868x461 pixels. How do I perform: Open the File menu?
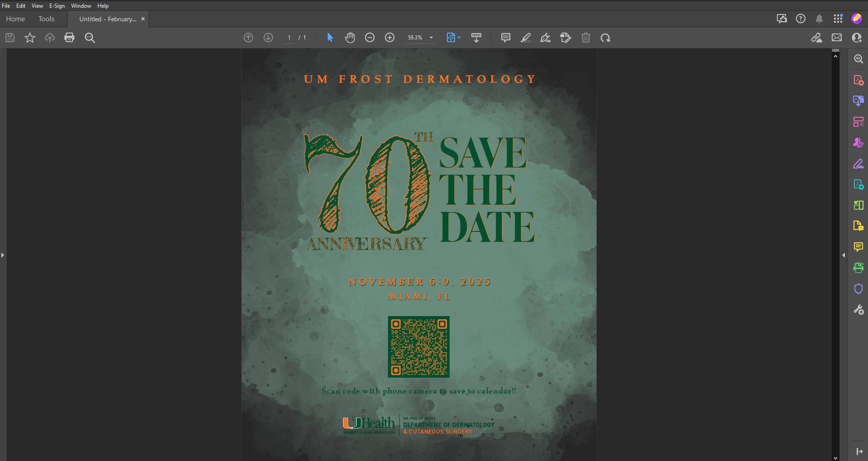[6, 6]
